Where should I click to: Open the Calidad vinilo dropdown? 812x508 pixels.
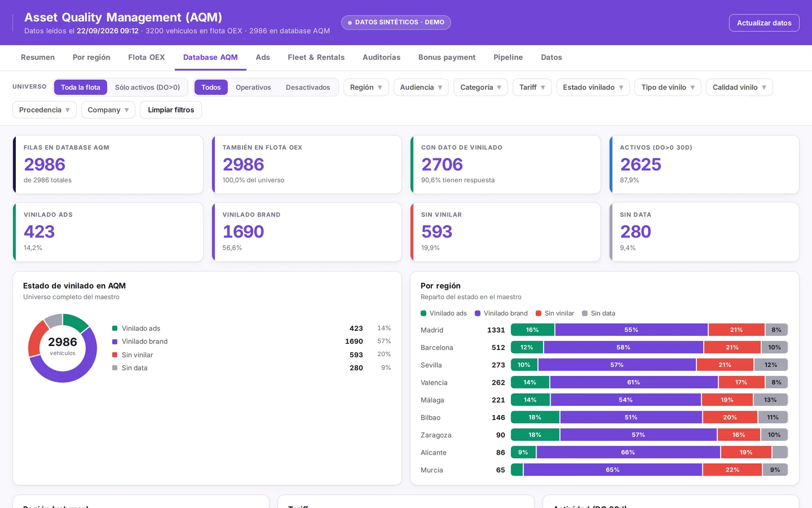click(x=739, y=87)
